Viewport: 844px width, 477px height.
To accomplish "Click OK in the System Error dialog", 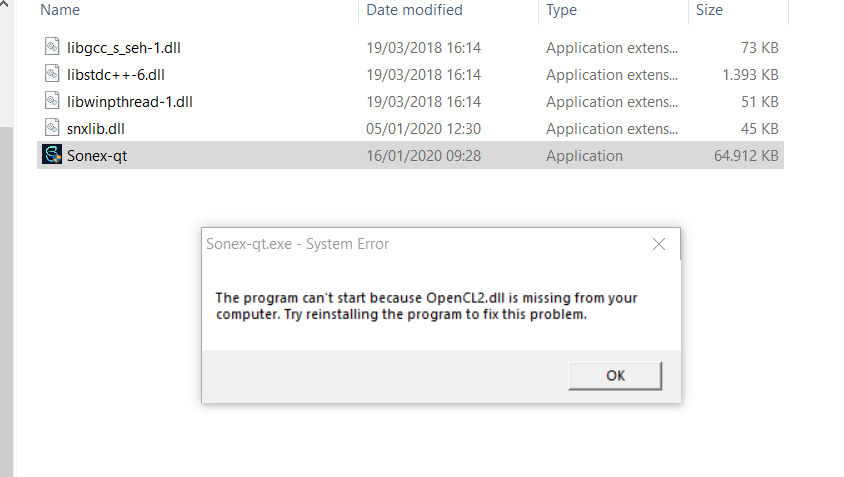I will coord(615,375).
